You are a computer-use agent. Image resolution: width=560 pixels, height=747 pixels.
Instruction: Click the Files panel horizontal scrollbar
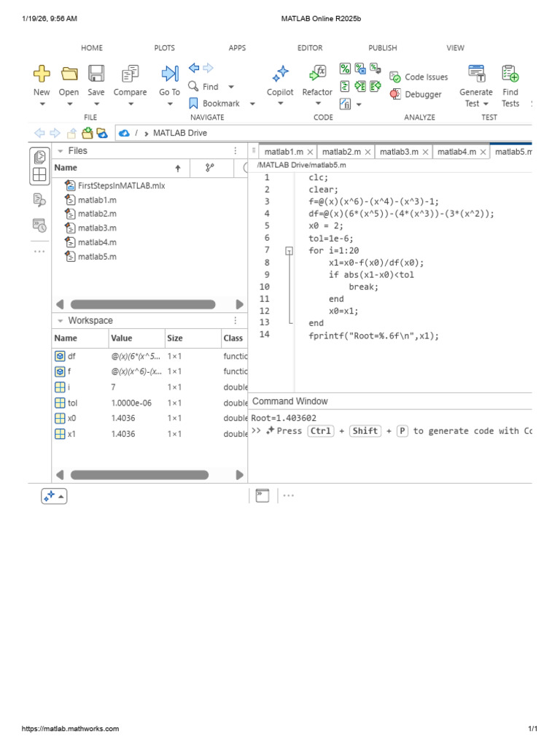tap(143, 304)
